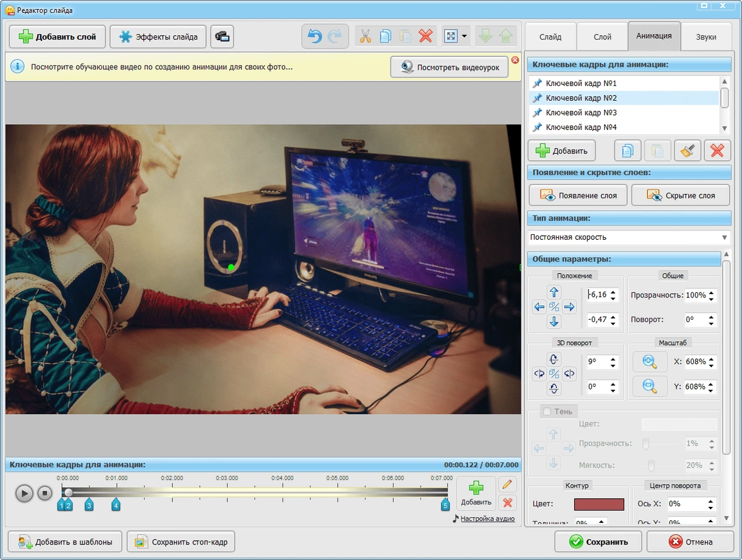
Task: Select keyframe marker 3 on timeline
Action: [x=89, y=504]
